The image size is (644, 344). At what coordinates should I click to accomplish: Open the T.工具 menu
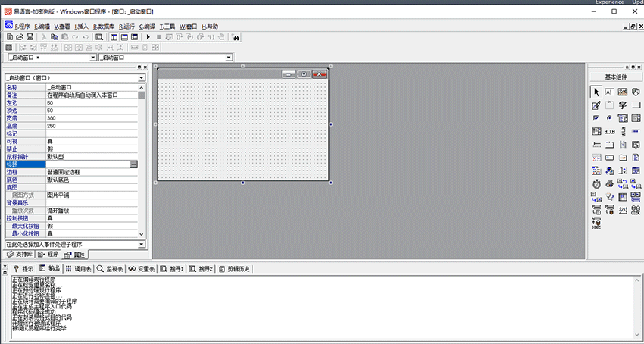point(167,27)
